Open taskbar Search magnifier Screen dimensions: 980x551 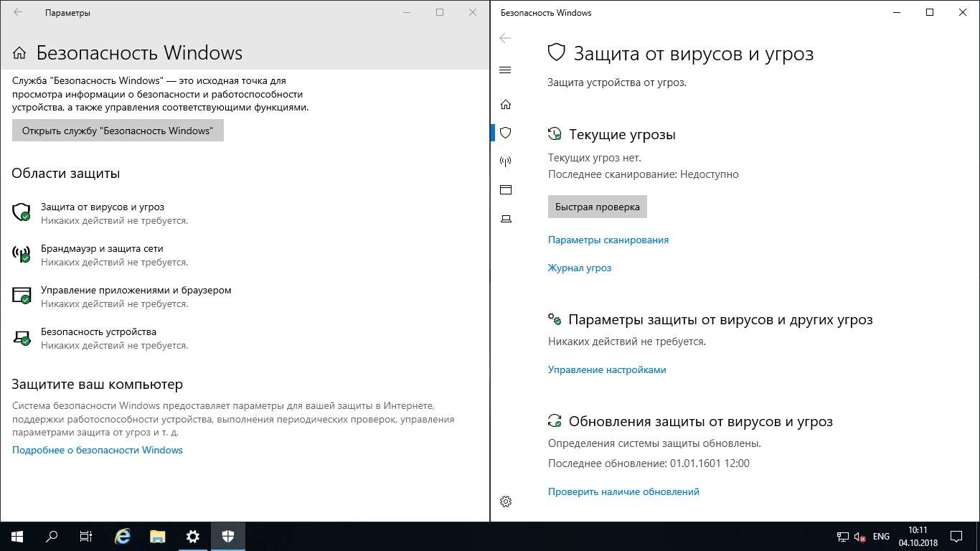pos(52,536)
